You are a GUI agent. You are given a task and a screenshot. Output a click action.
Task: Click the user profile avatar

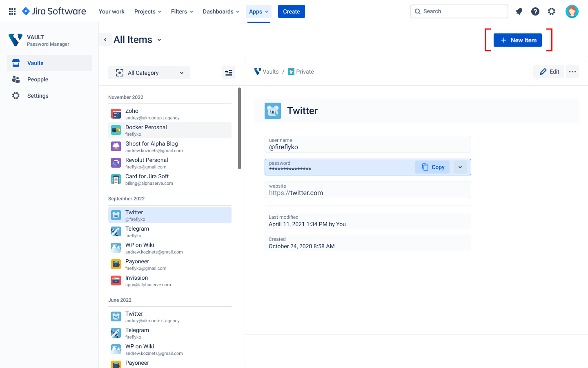(x=572, y=11)
